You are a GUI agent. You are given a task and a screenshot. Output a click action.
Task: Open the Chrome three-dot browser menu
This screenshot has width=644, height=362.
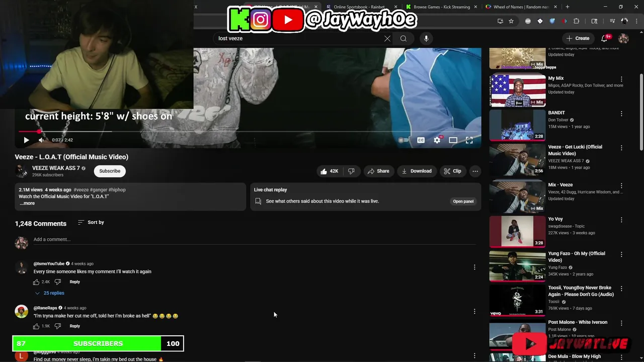pyautogui.click(x=636, y=21)
